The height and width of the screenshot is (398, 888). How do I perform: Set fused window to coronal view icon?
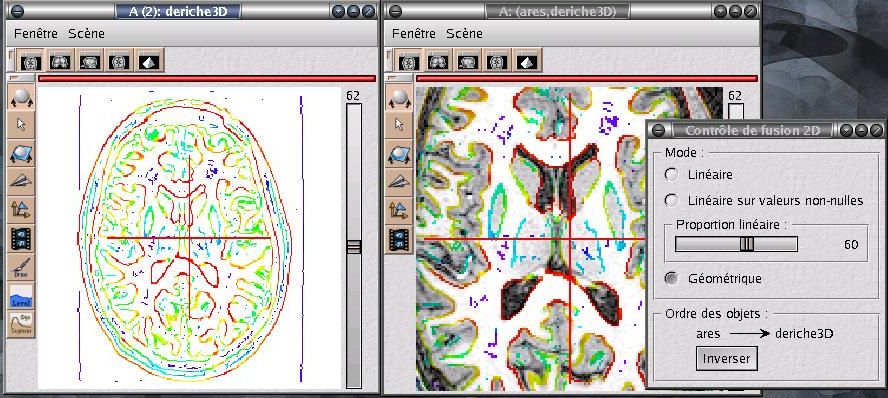[x=438, y=60]
